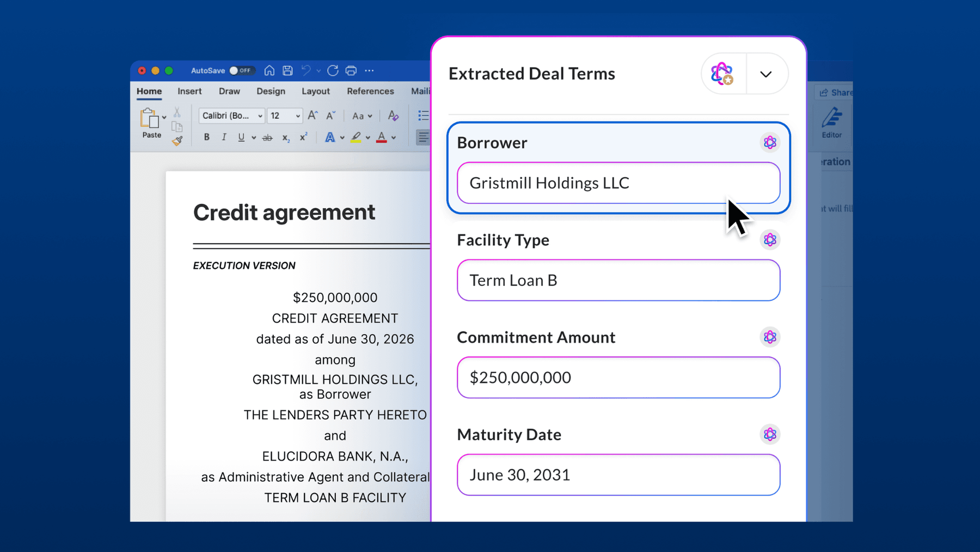The image size is (980, 552).
Task: Save the document with floppy disk icon
Action: [288, 70]
